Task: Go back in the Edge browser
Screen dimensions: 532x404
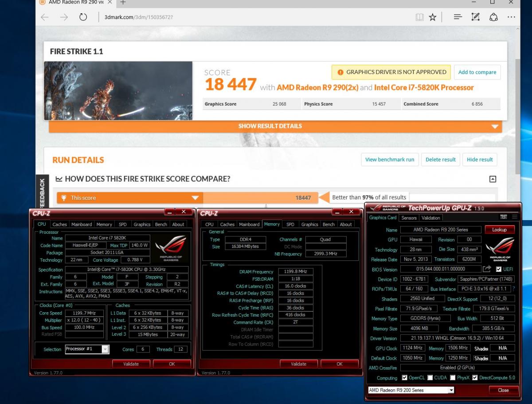Action: tap(44, 17)
